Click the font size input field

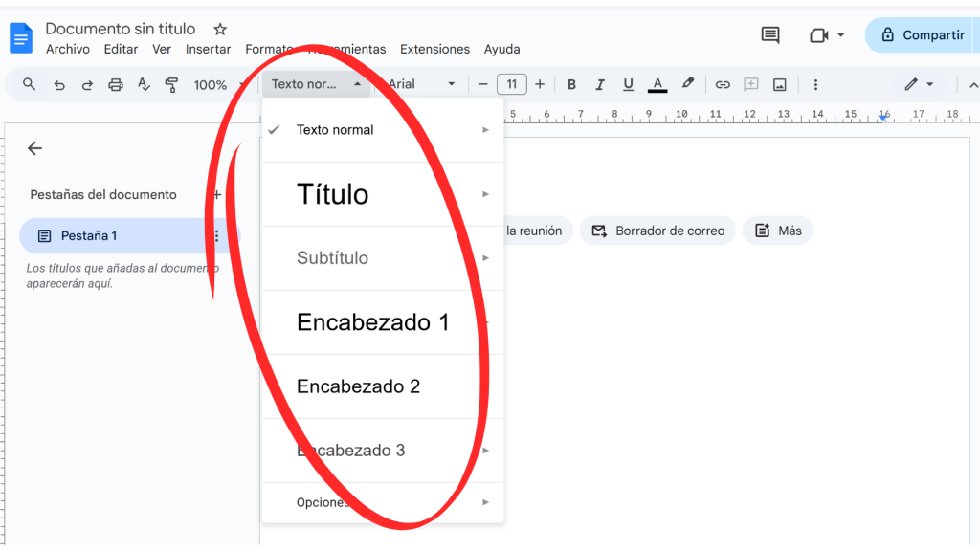point(511,84)
